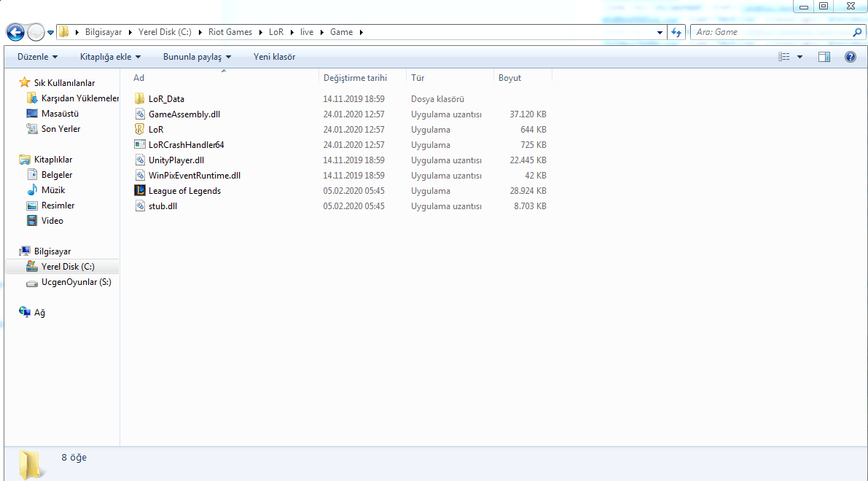Click Yeni klasör to create folder
The image size is (868, 481).
pos(274,56)
